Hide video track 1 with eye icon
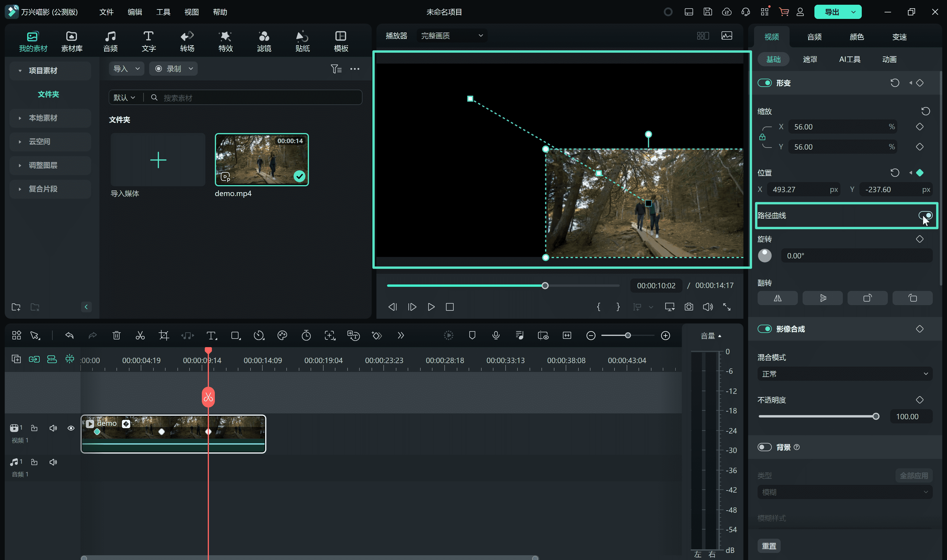 click(71, 428)
